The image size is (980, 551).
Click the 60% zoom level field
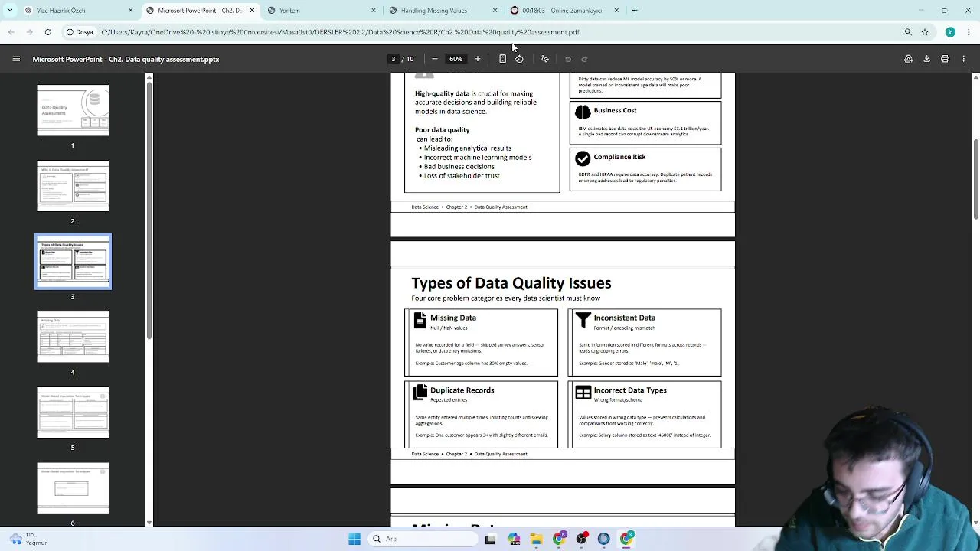pyautogui.click(x=456, y=59)
